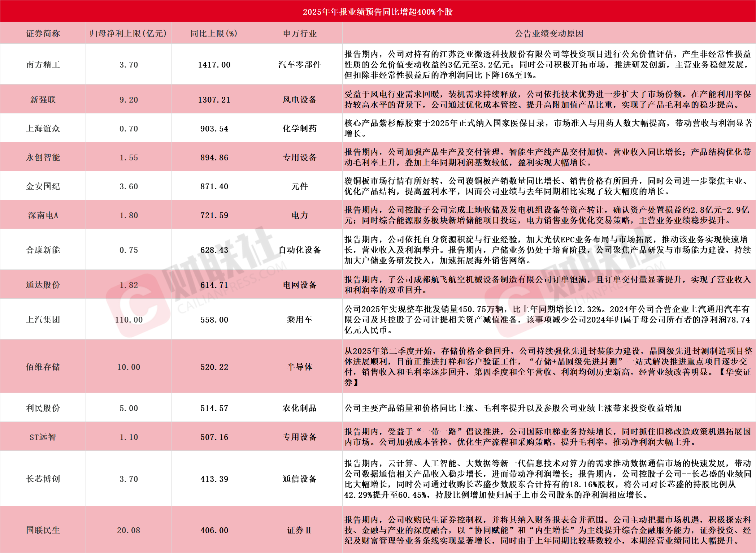The width and height of the screenshot is (756, 553).
Task: Click the 证券Ⅱ industry cell
Action: pos(299,530)
